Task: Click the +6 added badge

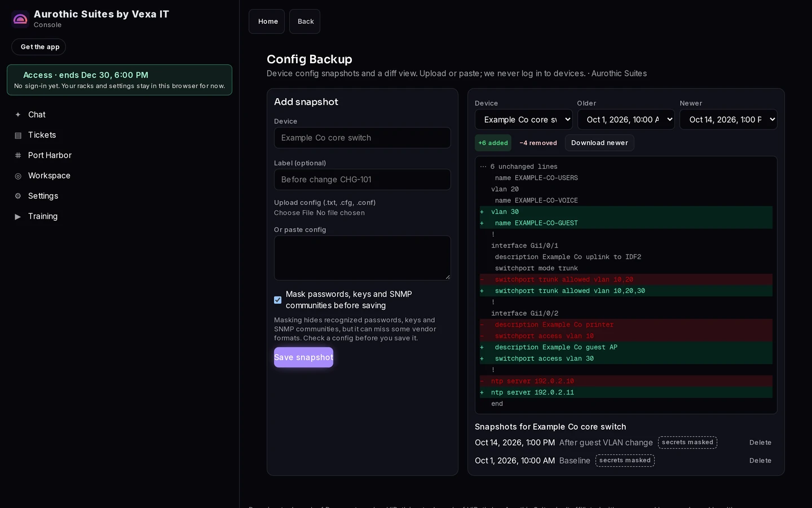Action: click(x=493, y=143)
